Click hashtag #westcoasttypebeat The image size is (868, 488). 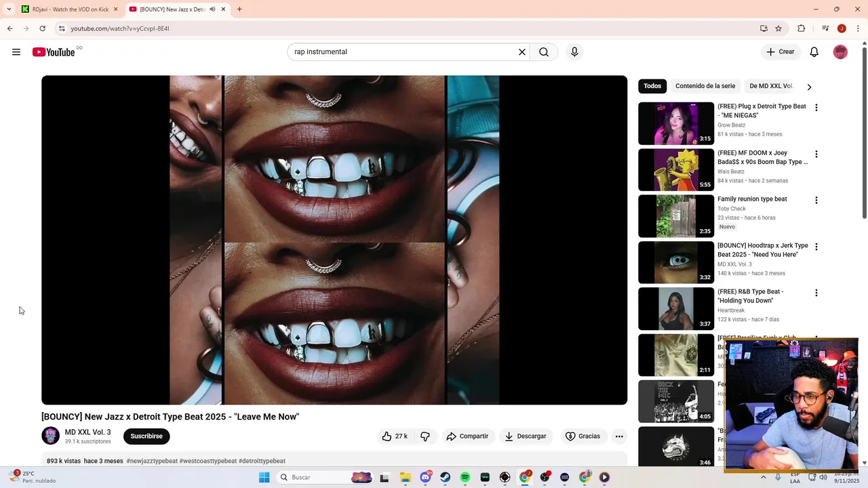[208, 461]
